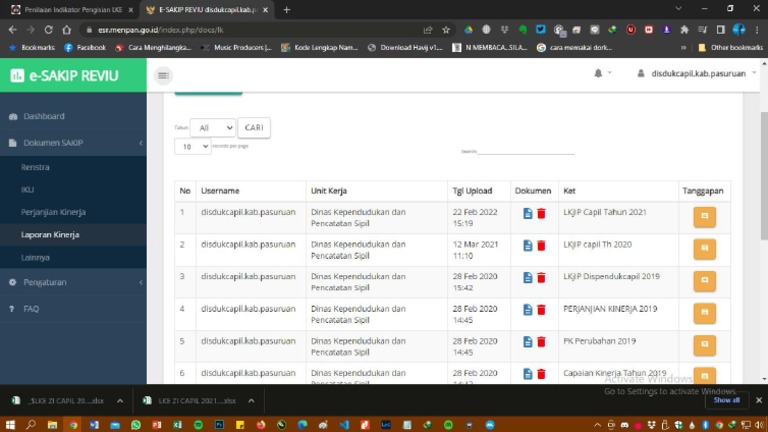768x432 pixels.
Task: Open disdukcapil.kab.pasuruan user account menu
Action: pos(692,73)
